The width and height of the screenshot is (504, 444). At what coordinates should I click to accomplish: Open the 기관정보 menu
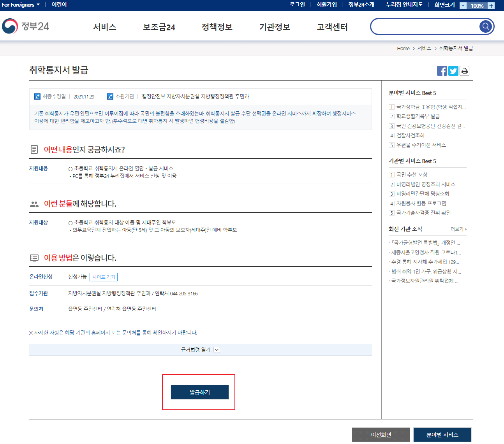coord(275,27)
